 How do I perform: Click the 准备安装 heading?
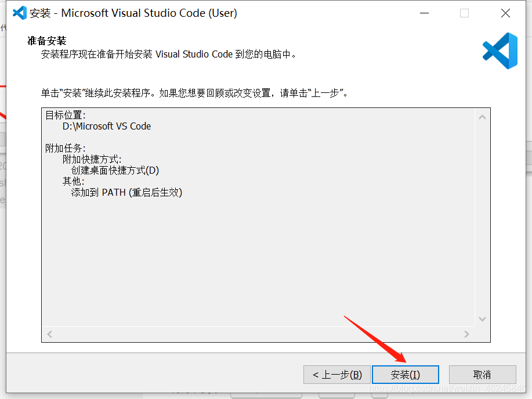(47, 41)
